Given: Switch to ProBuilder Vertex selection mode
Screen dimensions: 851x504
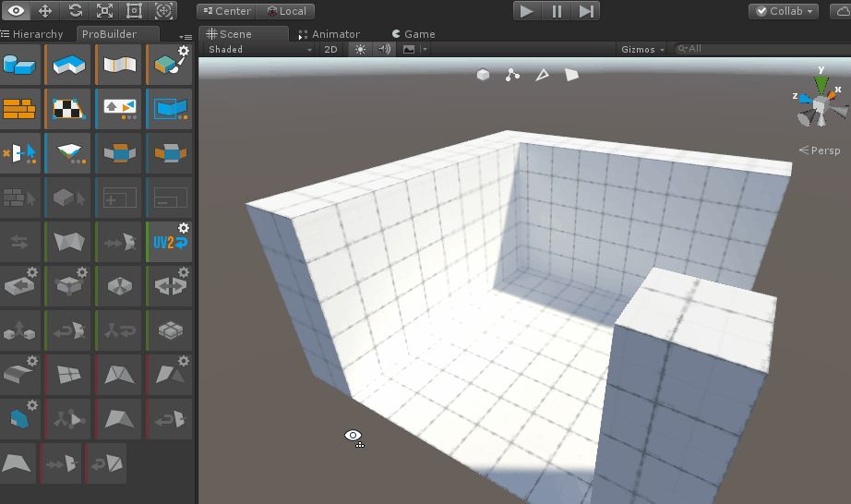Looking at the screenshot, I should 512,75.
